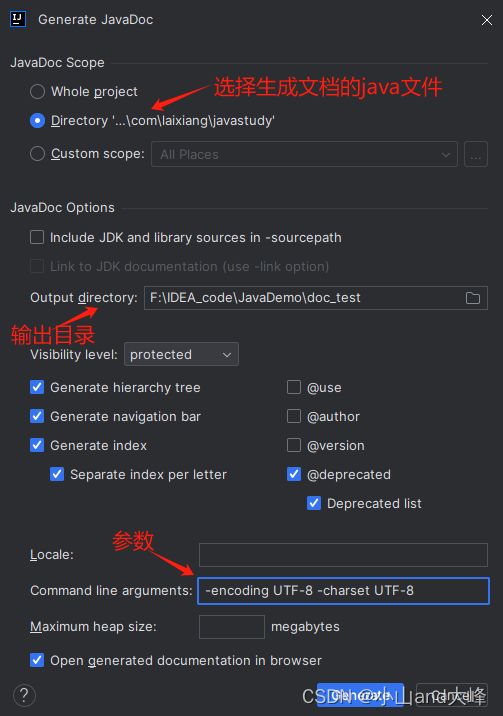Viewport: 503px width, 716px height.
Task: Disable Open generated documentation in browser
Action: [x=37, y=660]
